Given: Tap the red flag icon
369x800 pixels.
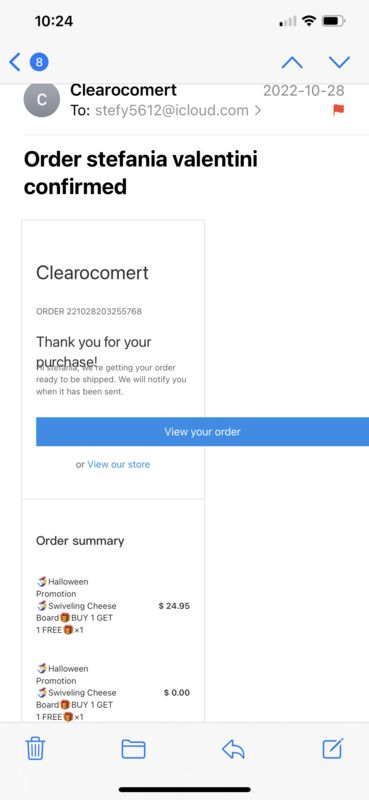Looking at the screenshot, I should 338,110.
